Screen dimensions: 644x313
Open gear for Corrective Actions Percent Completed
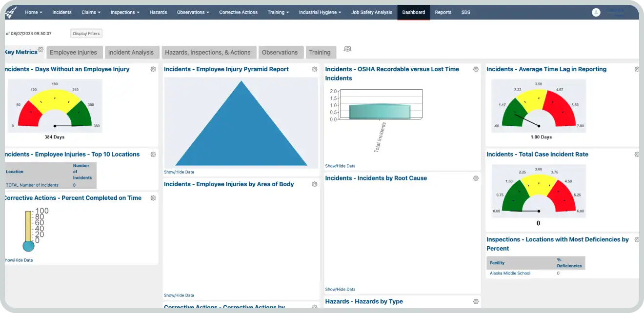point(153,198)
